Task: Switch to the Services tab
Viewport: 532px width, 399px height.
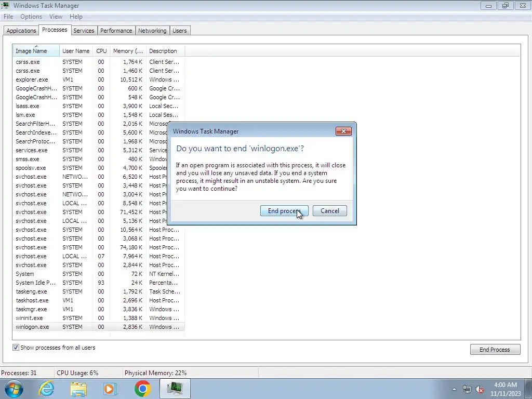Action: click(x=84, y=31)
